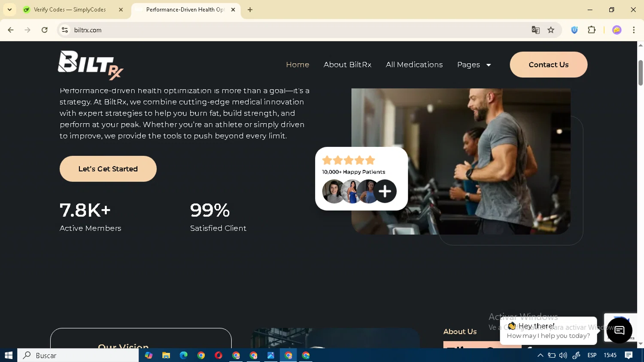Click '10,000+ Happy Patients' text
Viewport: 644px width, 362px height.
(x=353, y=172)
